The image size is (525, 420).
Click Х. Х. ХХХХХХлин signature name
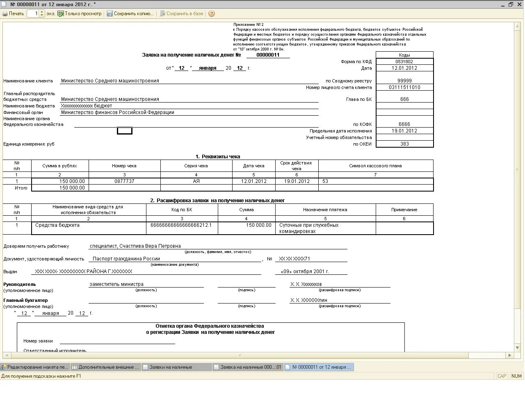point(309,300)
